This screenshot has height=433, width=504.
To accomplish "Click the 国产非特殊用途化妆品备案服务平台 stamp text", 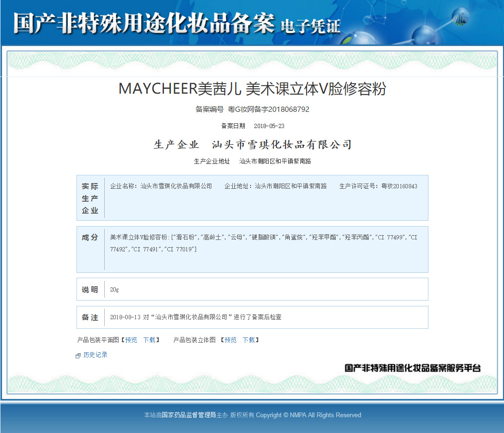I will (x=413, y=368).
